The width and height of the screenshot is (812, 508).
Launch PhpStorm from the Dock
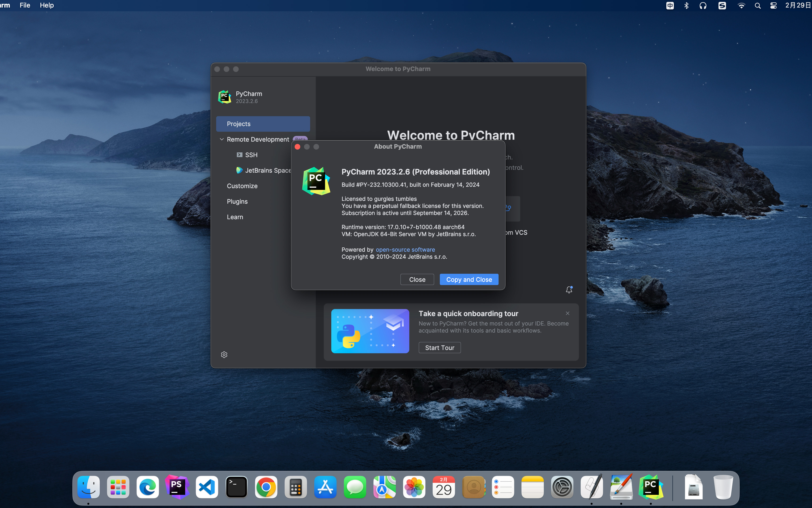click(x=177, y=487)
